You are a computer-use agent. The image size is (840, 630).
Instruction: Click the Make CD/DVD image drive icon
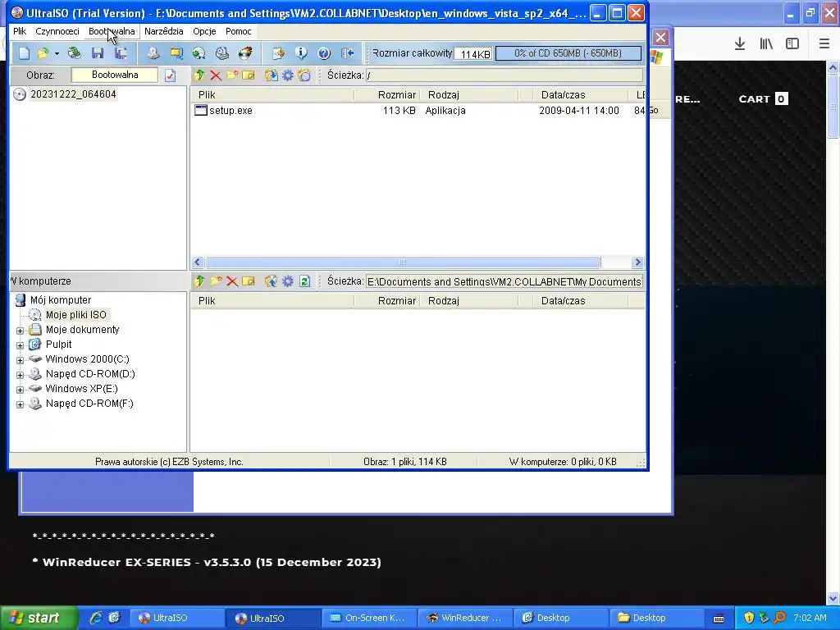point(153,53)
